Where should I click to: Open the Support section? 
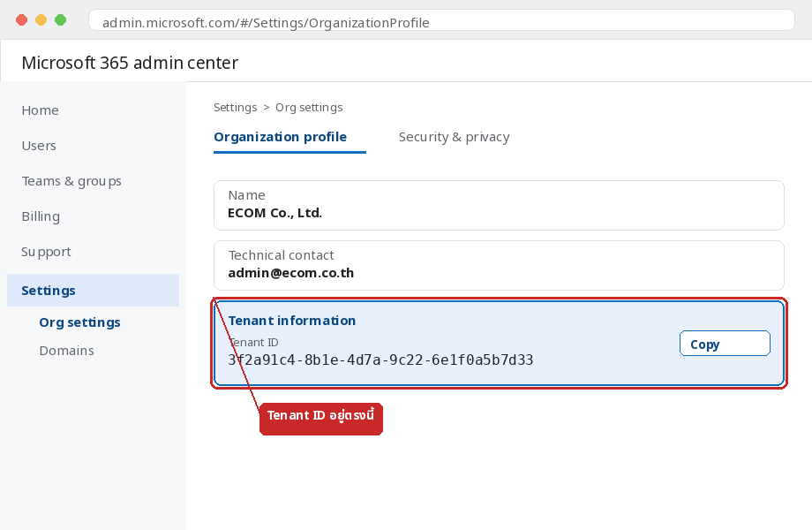46,252
